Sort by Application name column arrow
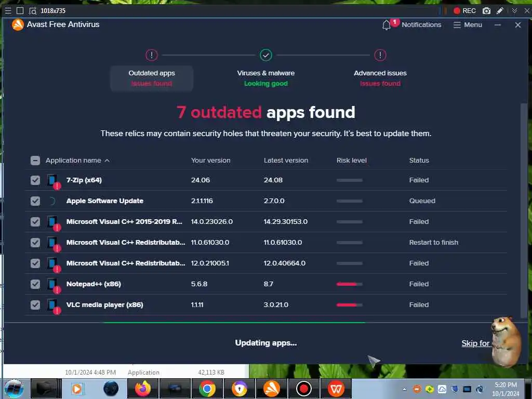This screenshot has width=532, height=399. click(107, 161)
